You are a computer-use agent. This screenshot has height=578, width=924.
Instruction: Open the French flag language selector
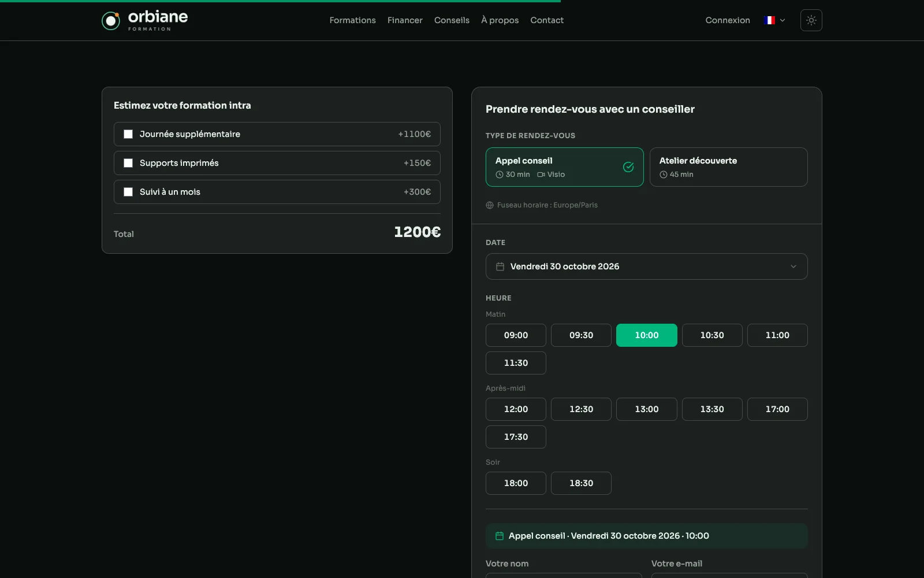point(774,20)
